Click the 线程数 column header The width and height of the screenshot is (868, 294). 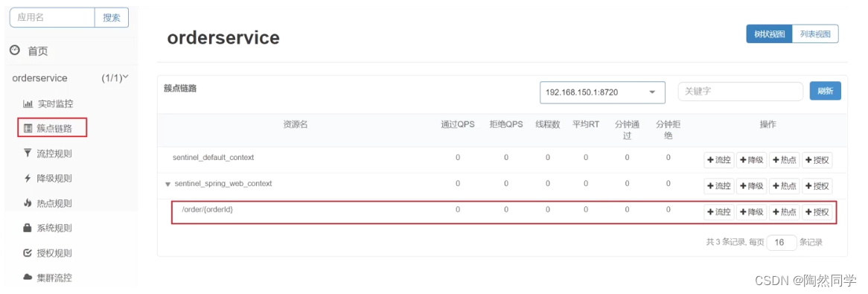coord(548,125)
